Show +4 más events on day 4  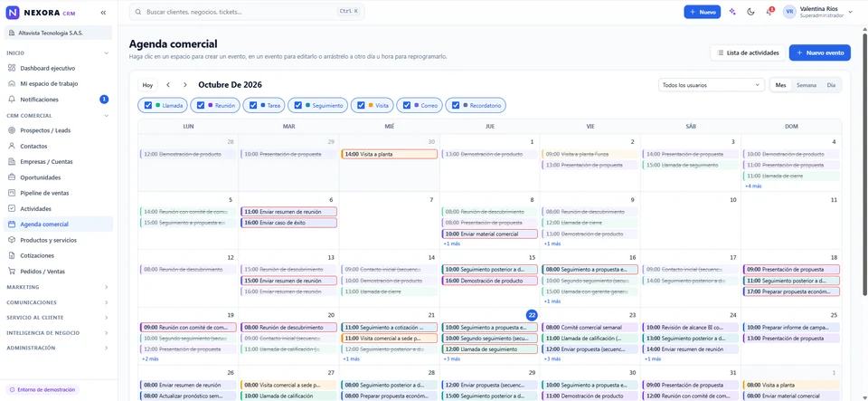753,186
